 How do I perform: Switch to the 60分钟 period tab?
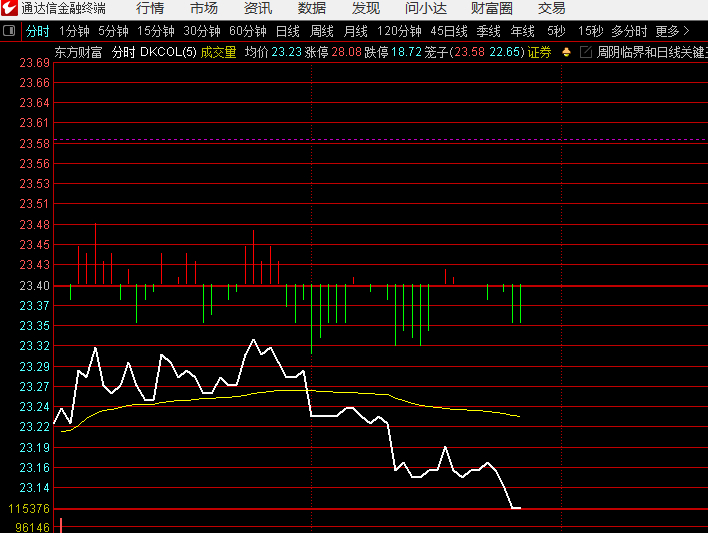[x=248, y=31]
